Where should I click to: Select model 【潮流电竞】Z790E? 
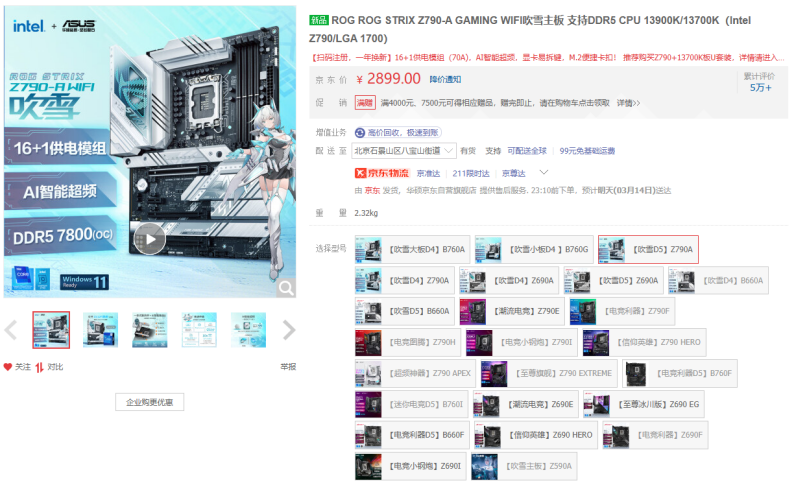pyautogui.click(x=512, y=311)
